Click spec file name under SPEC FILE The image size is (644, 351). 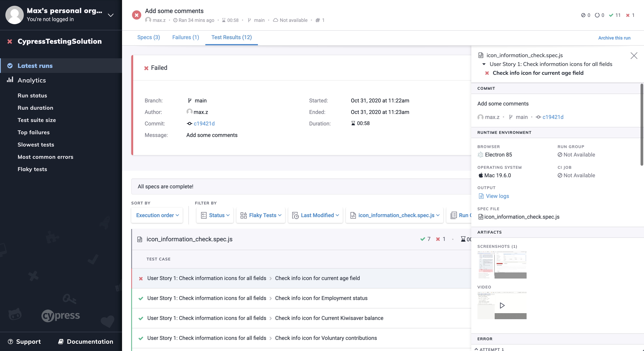[x=522, y=217]
